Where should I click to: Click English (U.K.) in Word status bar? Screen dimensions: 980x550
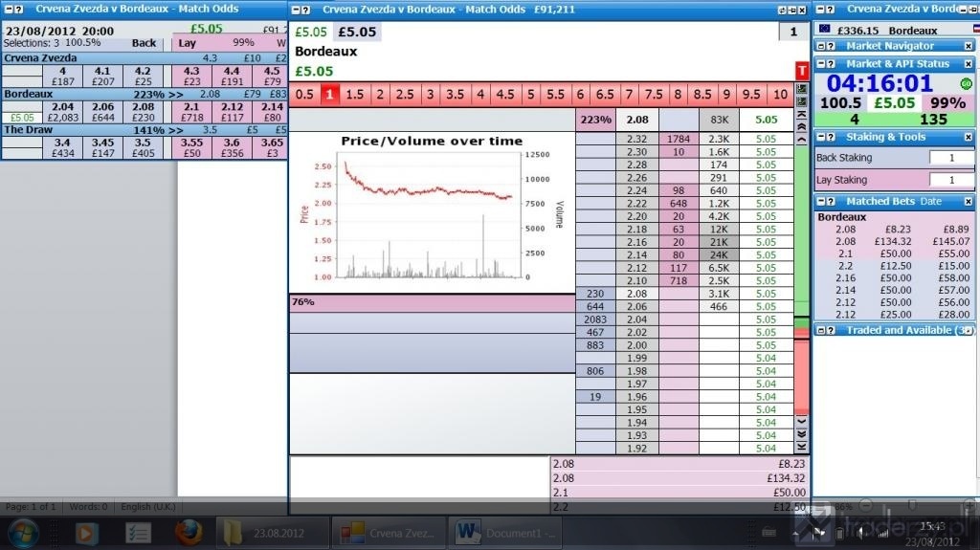[148, 506]
